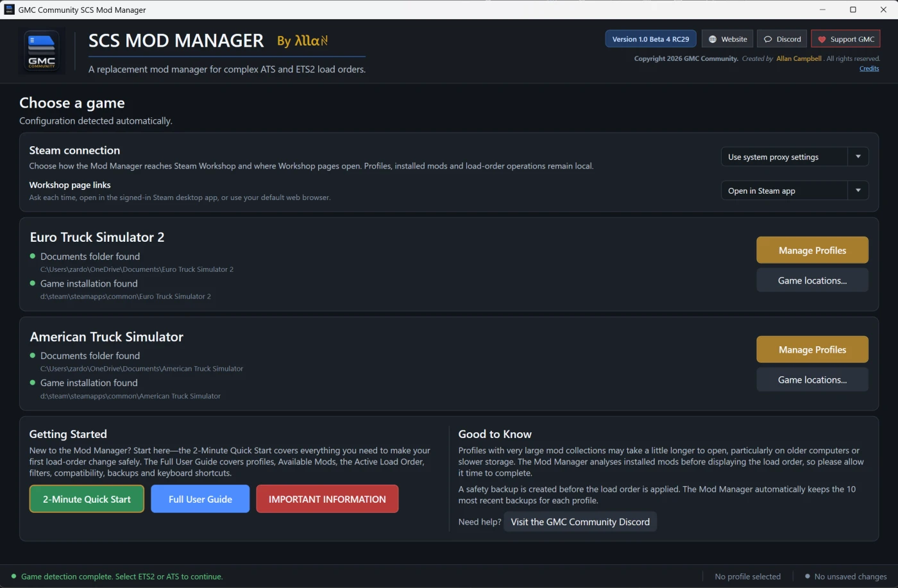Click the Support GMC button
The height and width of the screenshot is (588, 898).
coord(845,39)
